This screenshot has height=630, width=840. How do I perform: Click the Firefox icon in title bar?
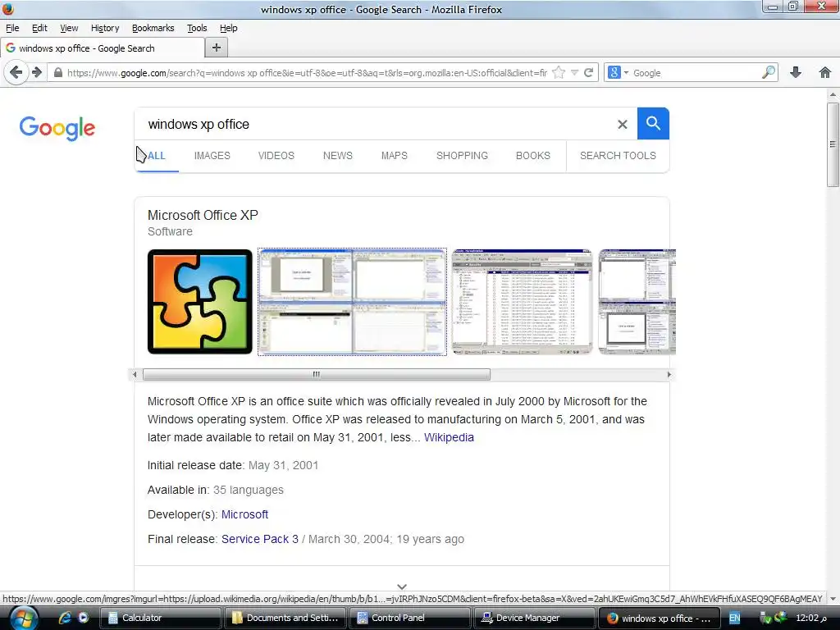coord(8,8)
